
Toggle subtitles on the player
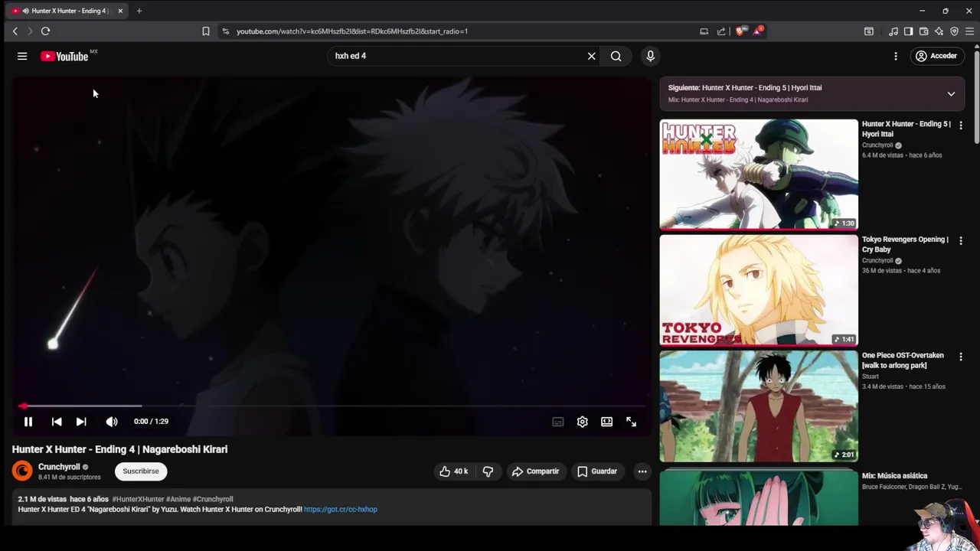pyautogui.click(x=558, y=422)
